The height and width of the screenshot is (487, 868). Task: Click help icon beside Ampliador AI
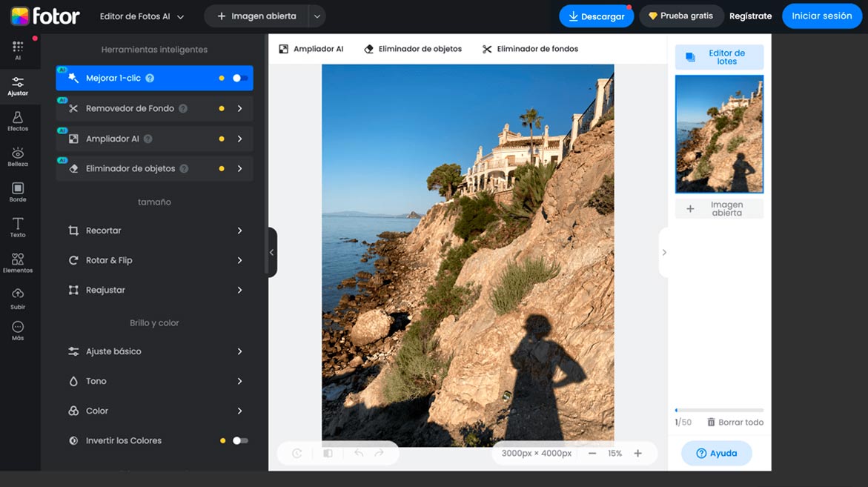148,139
